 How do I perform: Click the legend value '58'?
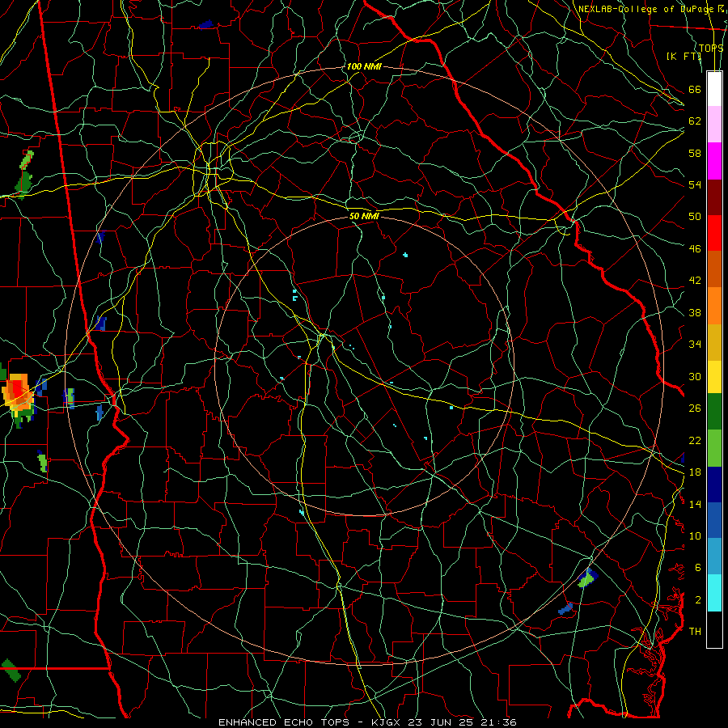(695, 153)
